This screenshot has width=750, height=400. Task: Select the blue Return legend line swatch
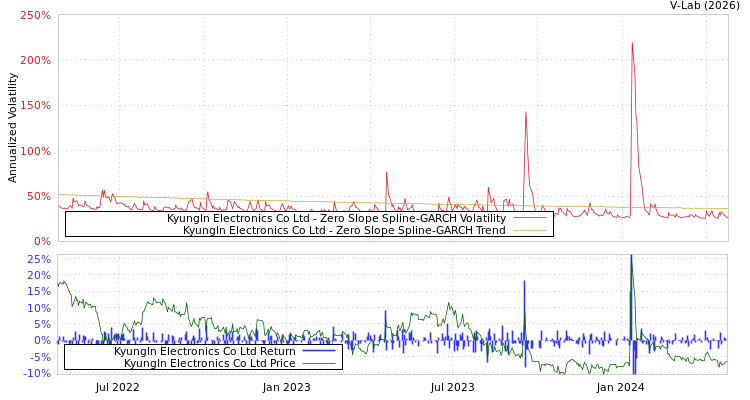318,351
